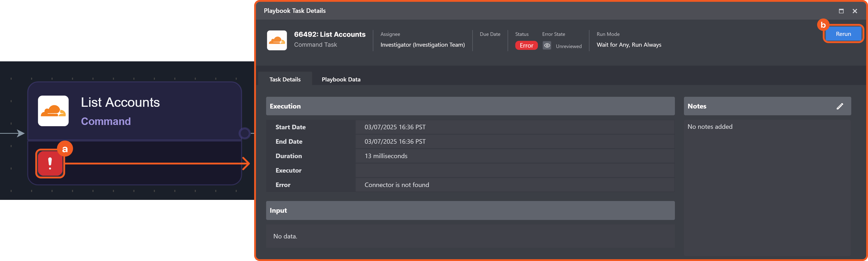Screen dimensions: 868x261
Task: Toggle the error reviewed eye icon
Action: click(x=546, y=46)
